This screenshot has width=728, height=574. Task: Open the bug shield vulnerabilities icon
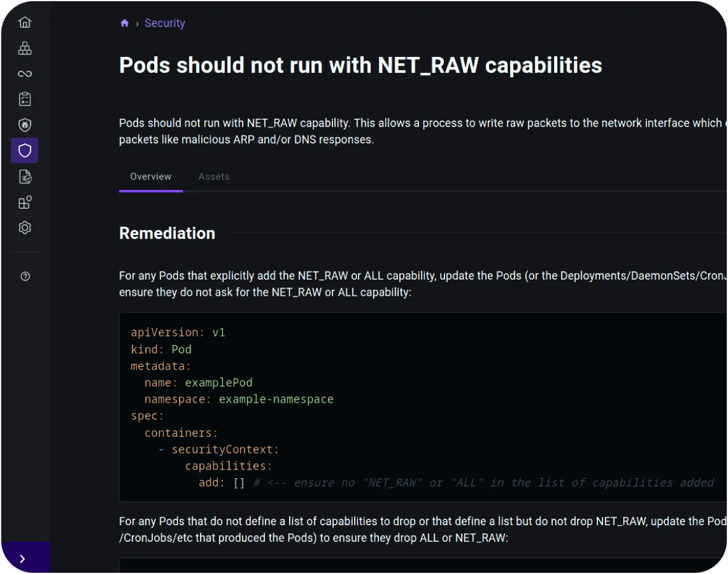coord(25,125)
